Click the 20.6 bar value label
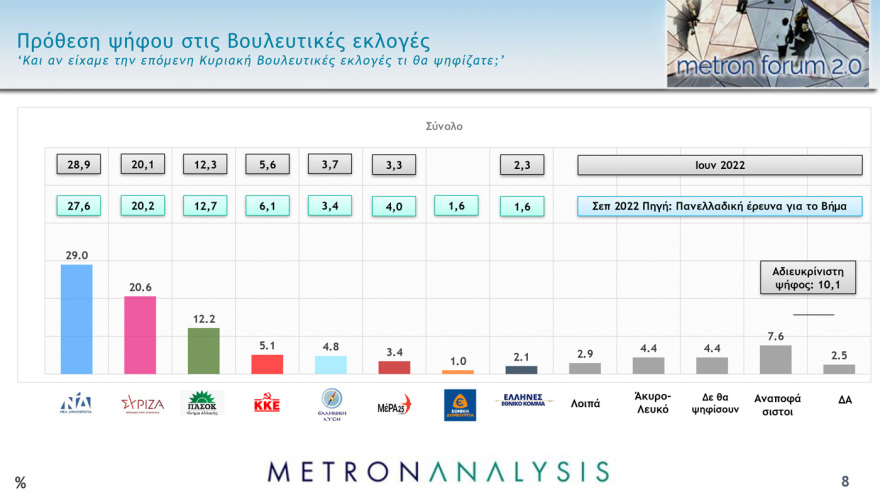This screenshot has height=495, width=880. 140,287
